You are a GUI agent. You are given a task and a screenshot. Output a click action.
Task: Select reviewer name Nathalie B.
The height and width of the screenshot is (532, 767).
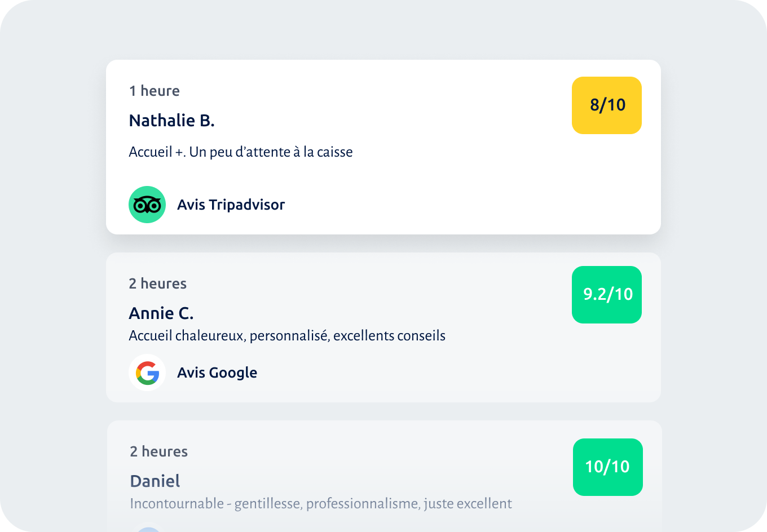point(171,121)
